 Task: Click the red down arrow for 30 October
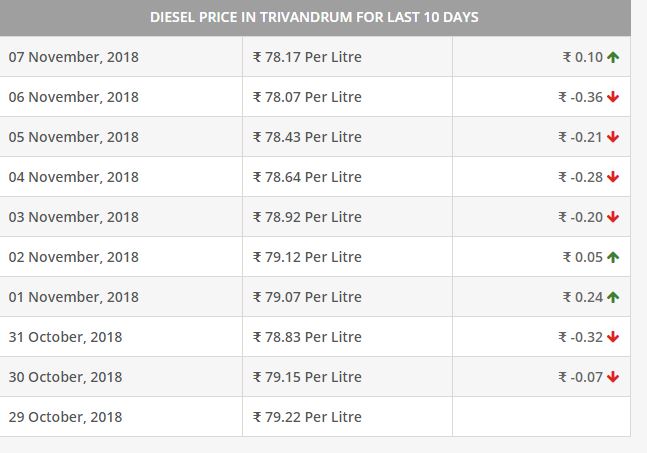(613, 377)
